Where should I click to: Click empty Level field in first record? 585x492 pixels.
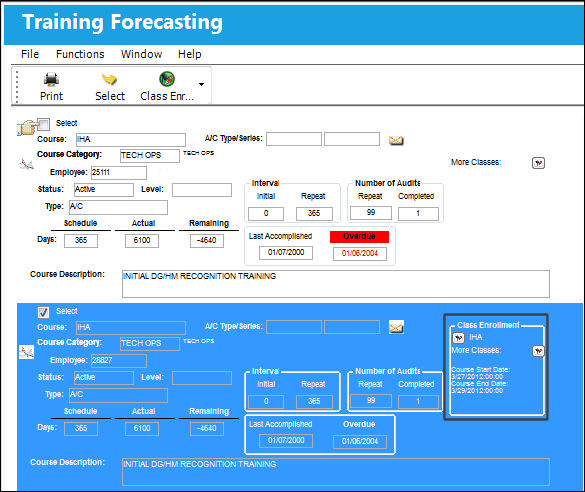click(202, 190)
